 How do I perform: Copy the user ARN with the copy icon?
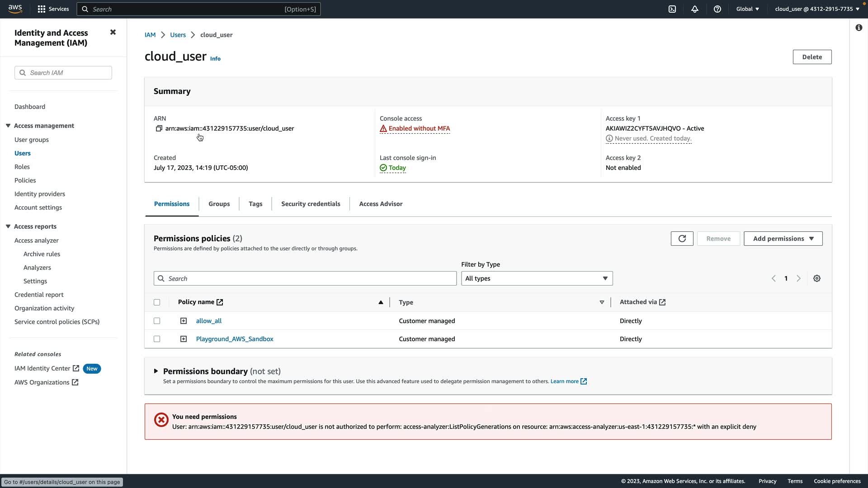[x=159, y=129]
